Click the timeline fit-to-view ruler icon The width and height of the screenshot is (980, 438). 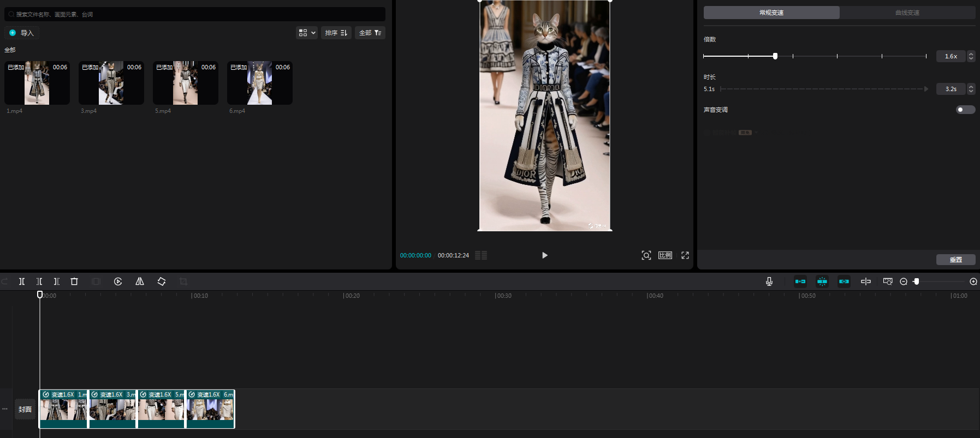(888, 281)
